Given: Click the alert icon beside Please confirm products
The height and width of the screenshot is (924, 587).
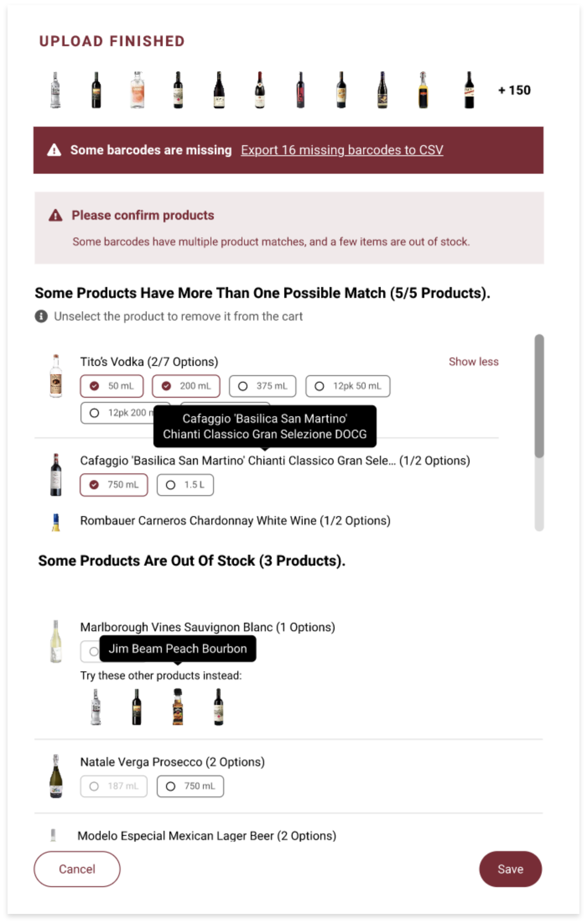Looking at the screenshot, I should pyautogui.click(x=55, y=215).
